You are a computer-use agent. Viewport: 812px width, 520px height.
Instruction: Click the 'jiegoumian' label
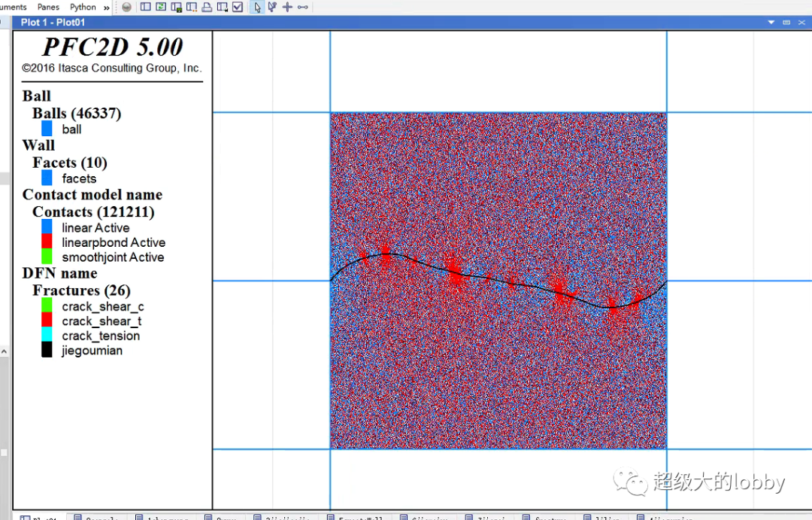tap(92, 351)
